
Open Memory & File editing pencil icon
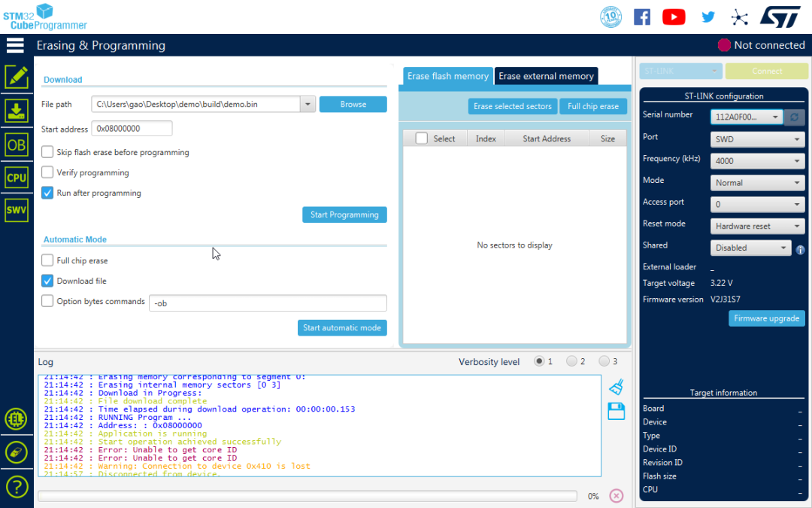point(17,78)
